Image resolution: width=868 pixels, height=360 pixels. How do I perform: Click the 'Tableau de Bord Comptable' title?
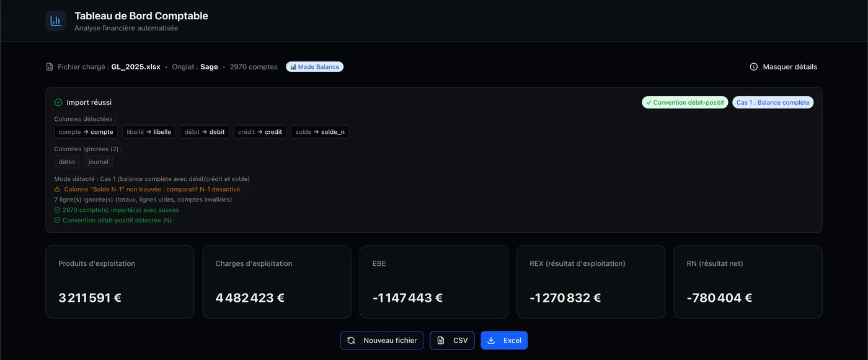pos(141,16)
